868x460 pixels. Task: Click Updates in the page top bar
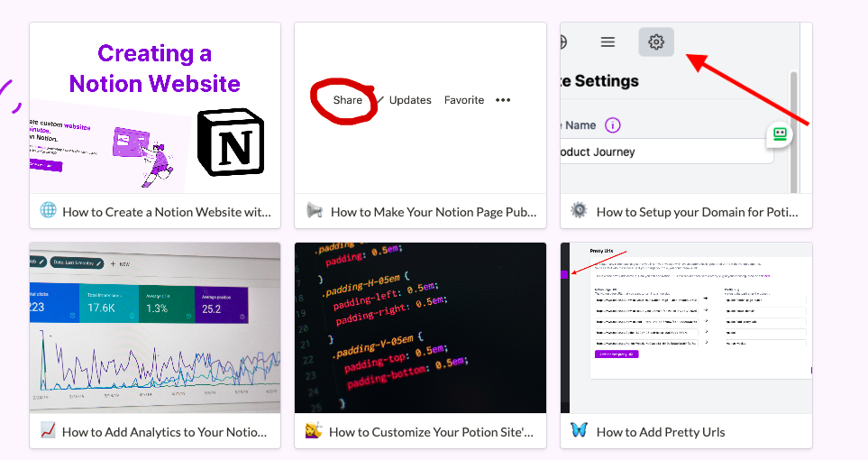pyautogui.click(x=410, y=100)
